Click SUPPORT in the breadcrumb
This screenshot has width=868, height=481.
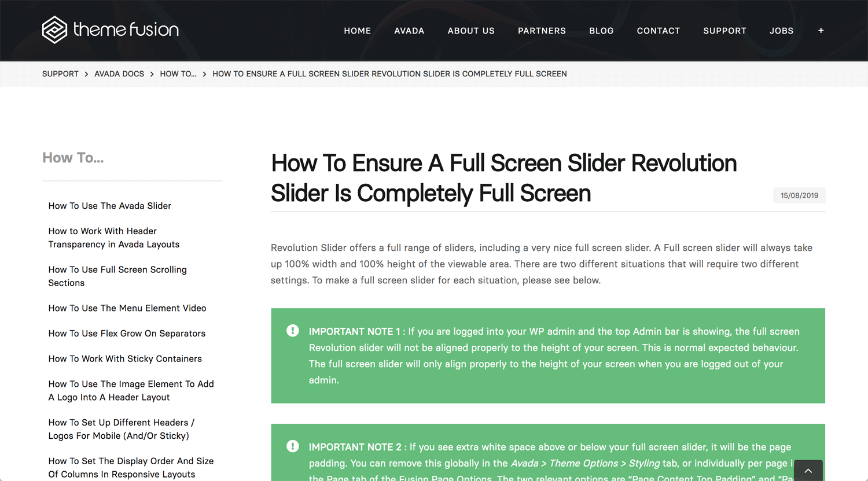[x=60, y=74]
